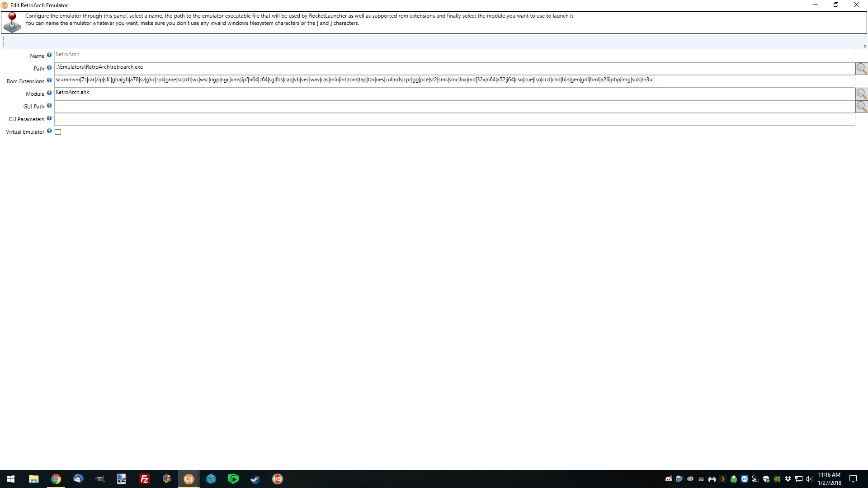Open the Windows Start menu
This screenshot has height=488, width=868.
click(11, 479)
